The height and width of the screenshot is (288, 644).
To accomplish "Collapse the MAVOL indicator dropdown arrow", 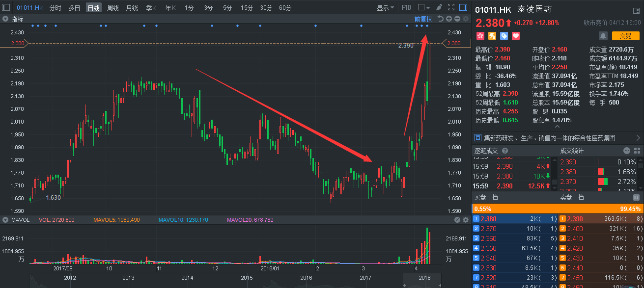I will pos(5,220).
